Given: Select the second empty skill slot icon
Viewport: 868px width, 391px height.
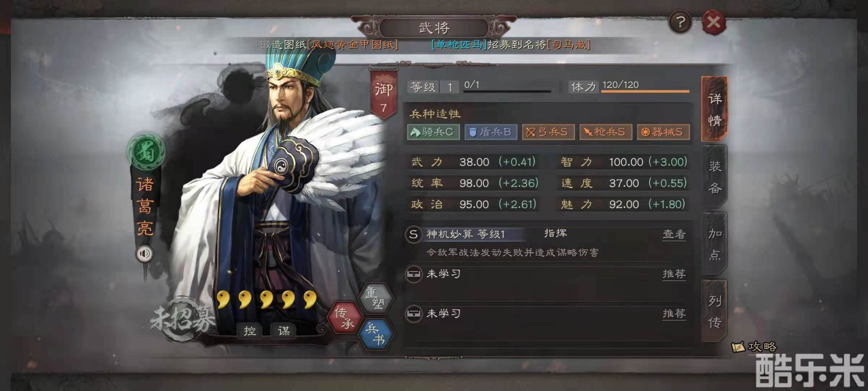Looking at the screenshot, I should [413, 314].
